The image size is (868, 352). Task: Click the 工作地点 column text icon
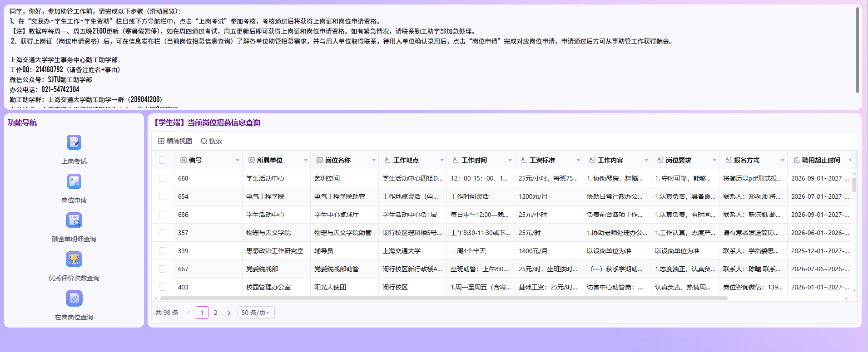387,160
